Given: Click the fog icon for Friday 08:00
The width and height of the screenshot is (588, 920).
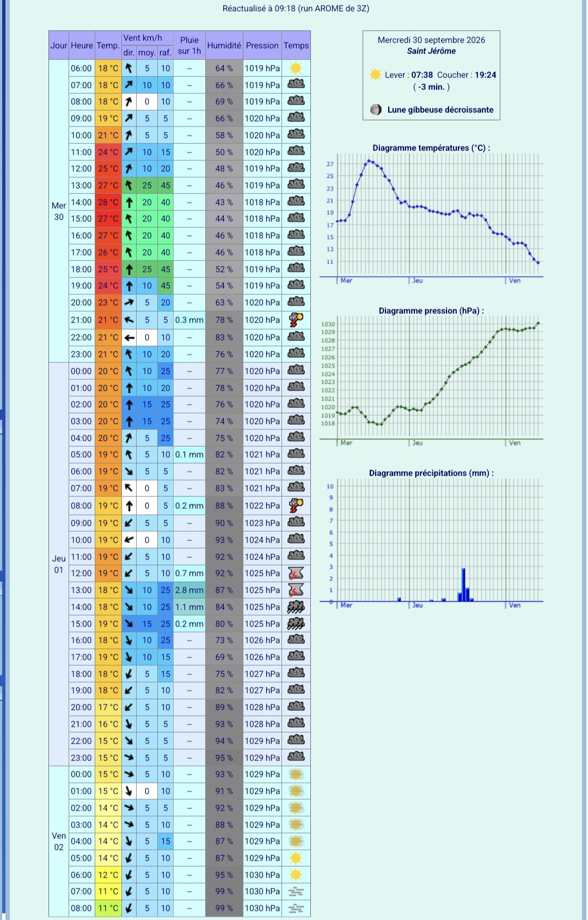Looking at the screenshot, I should pos(296,908).
